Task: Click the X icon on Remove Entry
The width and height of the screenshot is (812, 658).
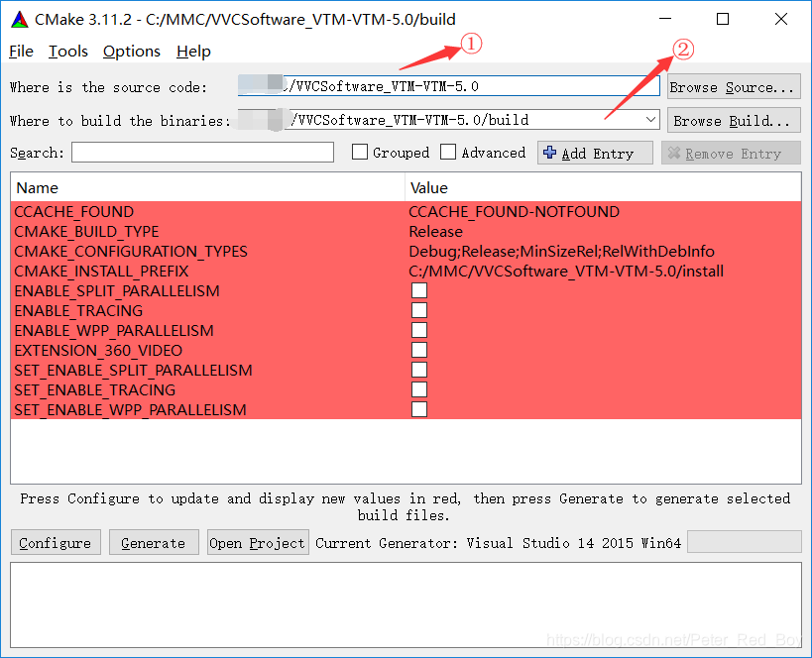Action: (674, 153)
